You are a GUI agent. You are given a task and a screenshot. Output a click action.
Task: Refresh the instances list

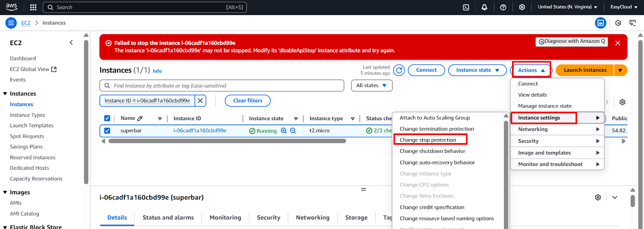pos(399,70)
